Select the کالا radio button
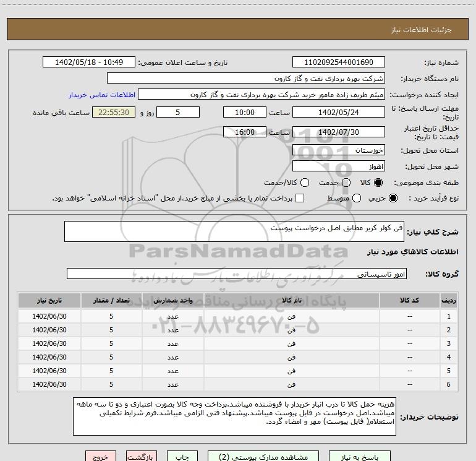This screenshot has width=476, height=461. 378,183
